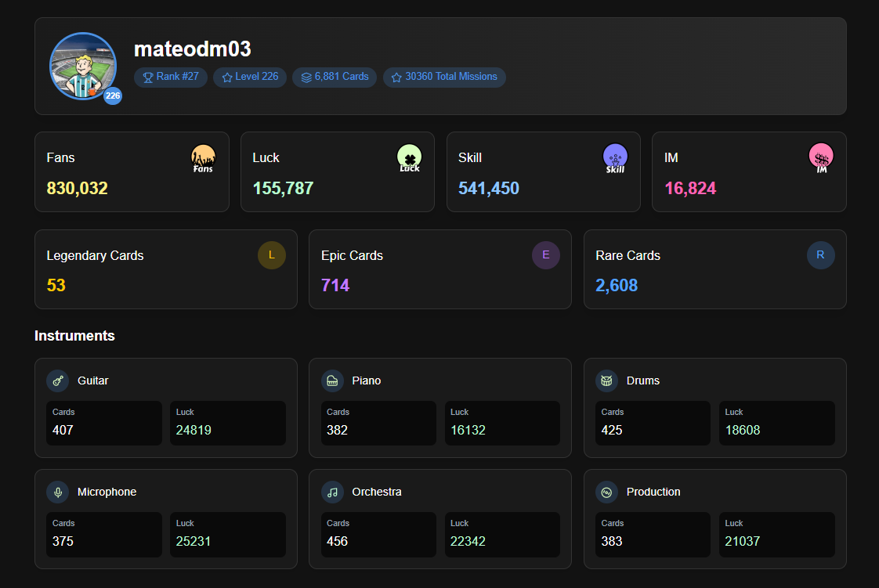This screenshot has width=879, height=588.
Task: Click the Piano cards value 382
Action: click(338, 430)
